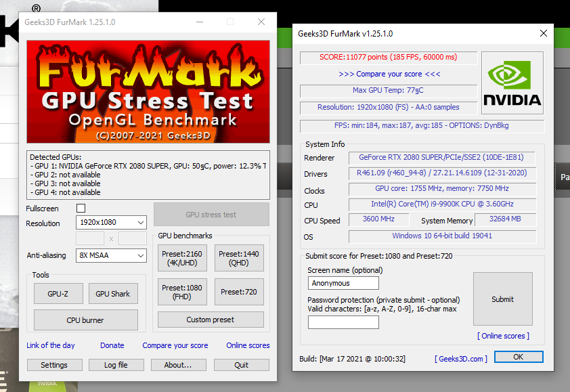
Task: Click the GPU 3: not available line
Action: coord(66,183)
